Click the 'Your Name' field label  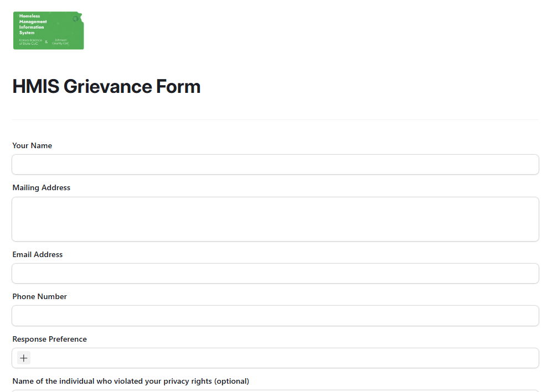point(32,146)
